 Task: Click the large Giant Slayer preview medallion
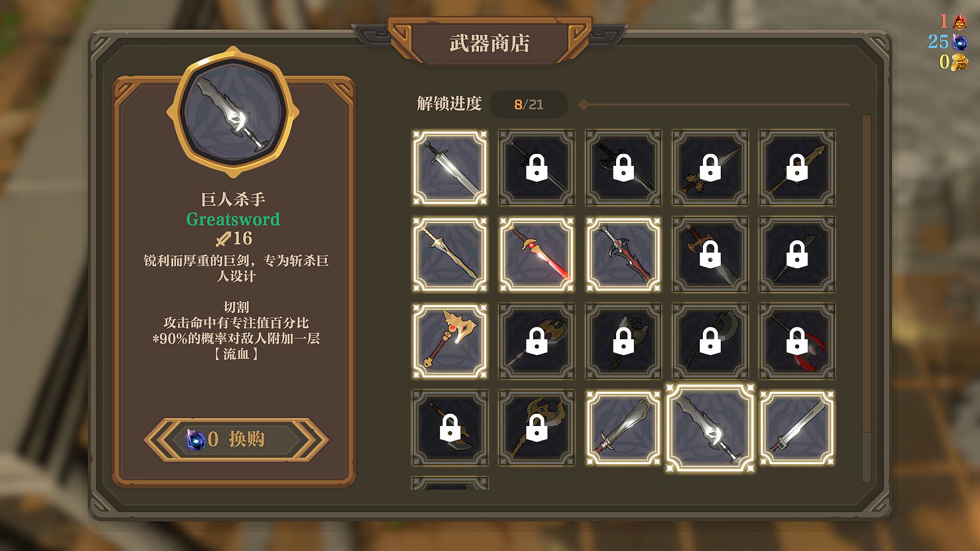tap(233, 112)
